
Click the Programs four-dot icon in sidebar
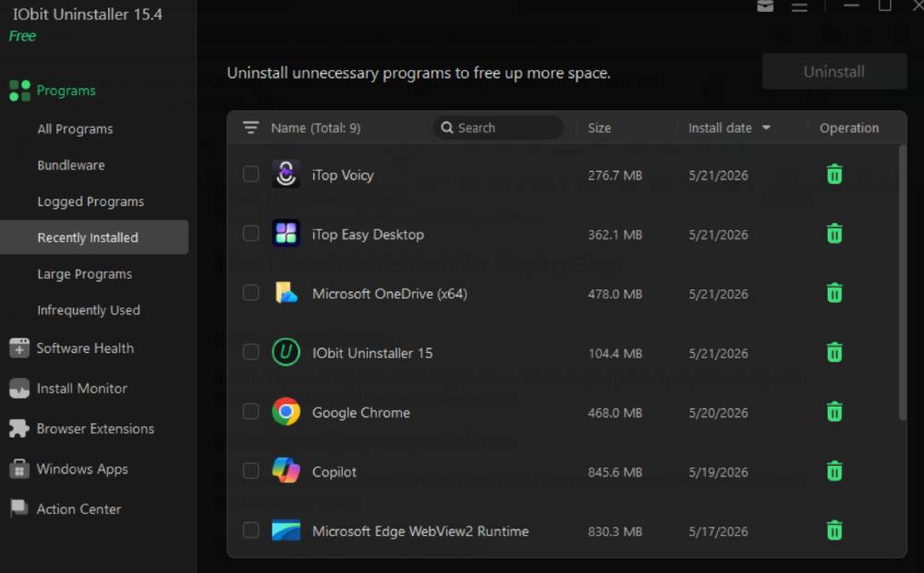pyautogui.click(x=19, y=91)
